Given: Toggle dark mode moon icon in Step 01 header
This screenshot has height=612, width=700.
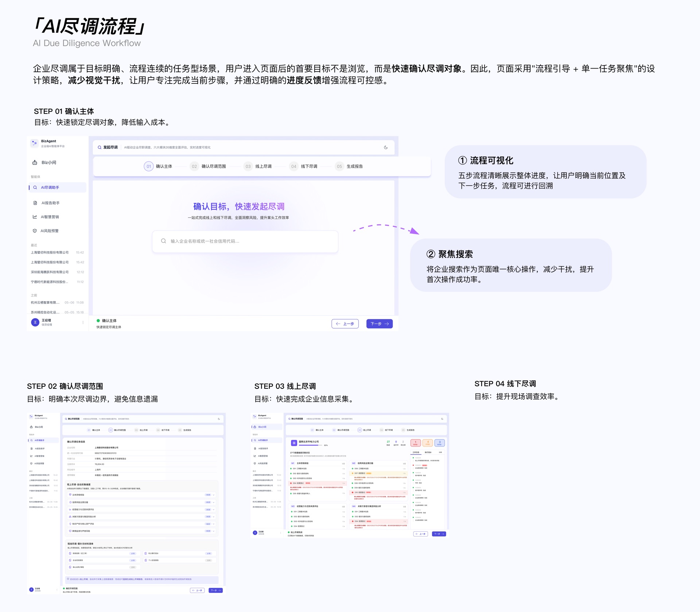Looking at the screenshot, I should tap(386, 148).
